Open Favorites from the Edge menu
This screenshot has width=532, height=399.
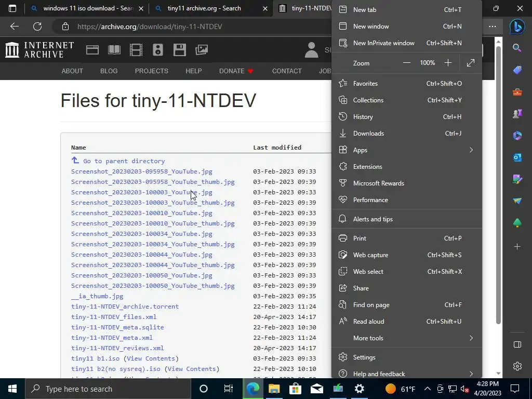point(406,84)
